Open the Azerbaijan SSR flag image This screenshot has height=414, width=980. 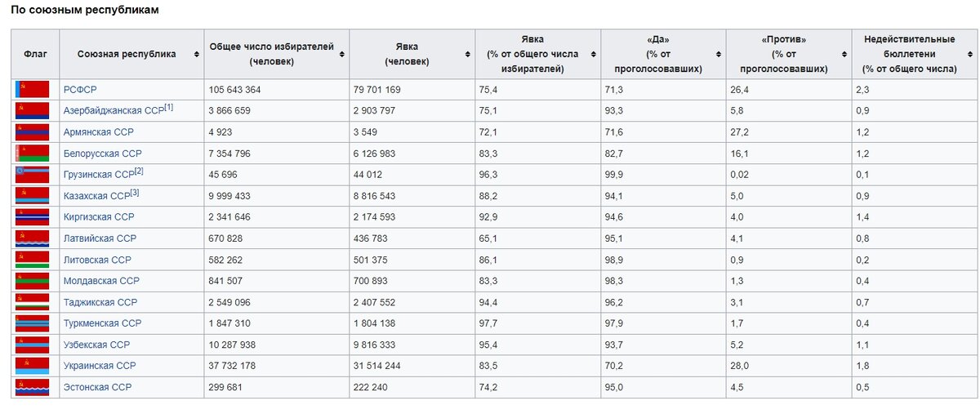33,111
